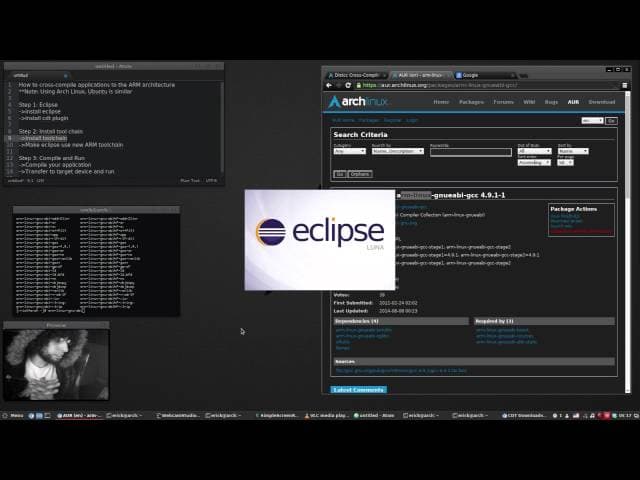
Task: Open the language dropdown beside the top Go button
Action: (592, 120)
